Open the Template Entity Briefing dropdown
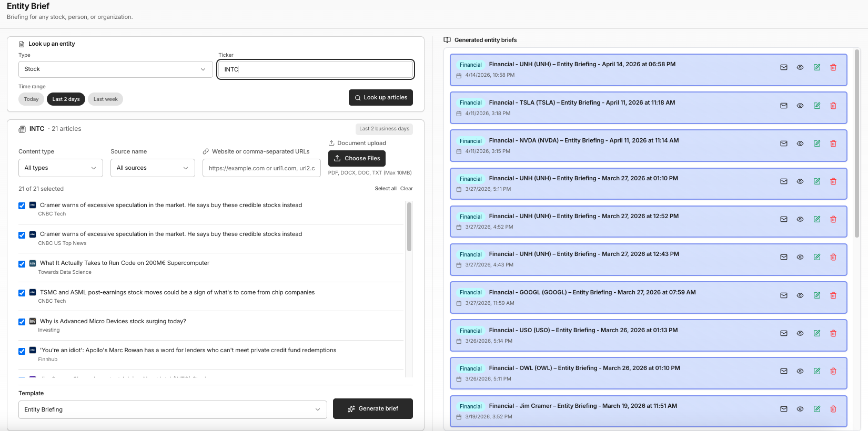868x431 pixels. 173,409
